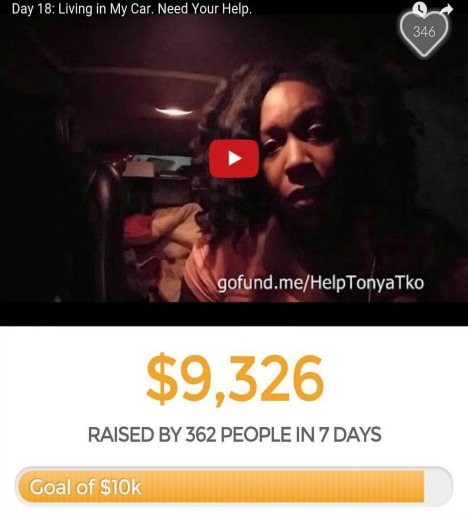This screenshot has width=468, height=513.
Task: Click the 'Goal of $10k' label
Action: [x=85, y=487]
